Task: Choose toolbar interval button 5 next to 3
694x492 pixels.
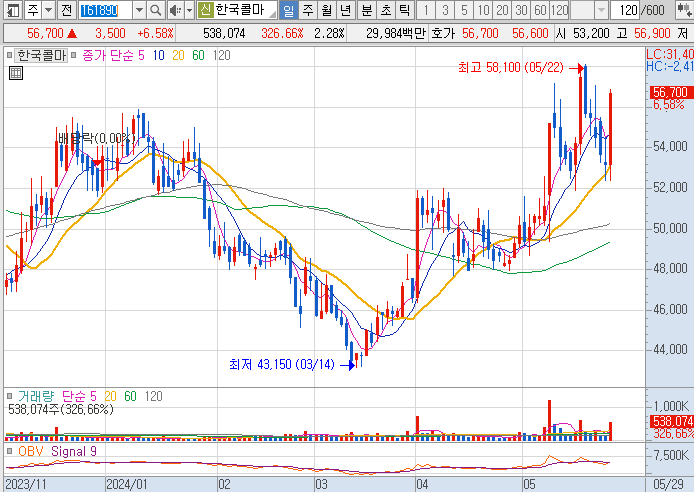Action: click(464, 10)
